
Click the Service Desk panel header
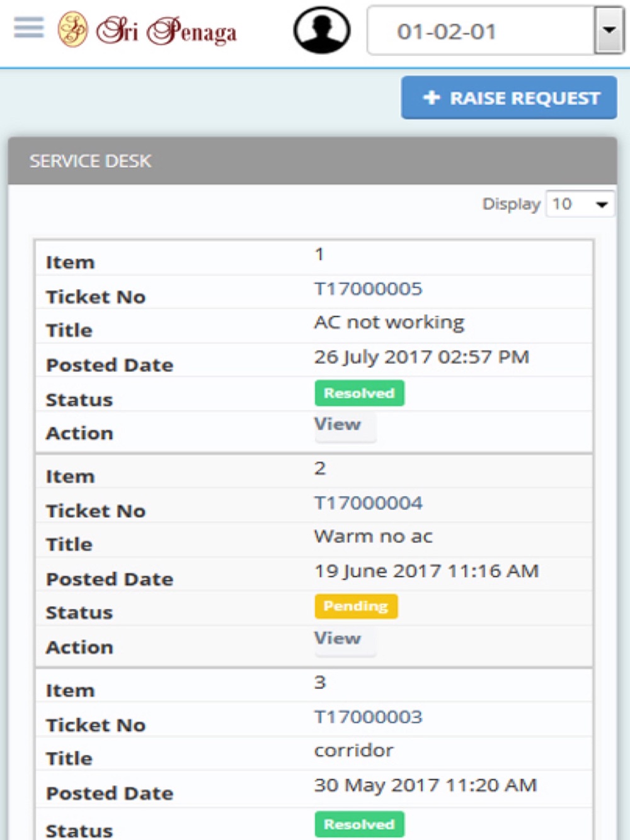pyautogui.click(x=312, y=161)
